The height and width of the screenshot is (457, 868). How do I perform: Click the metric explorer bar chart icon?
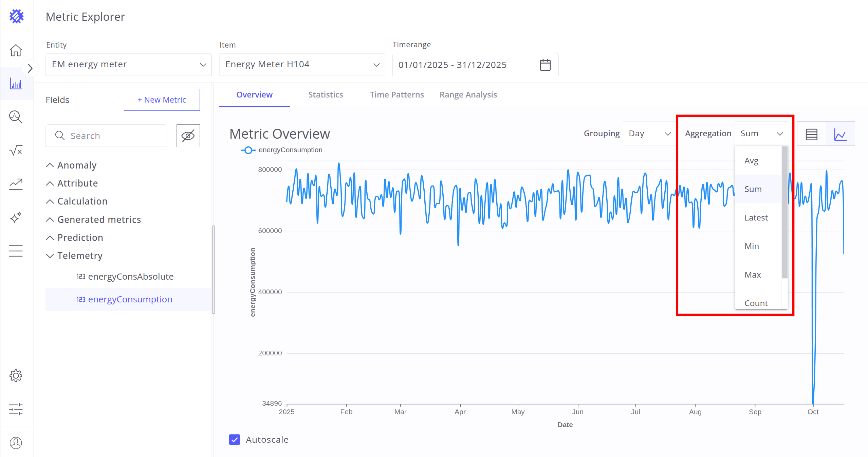(x=16, y=84)
